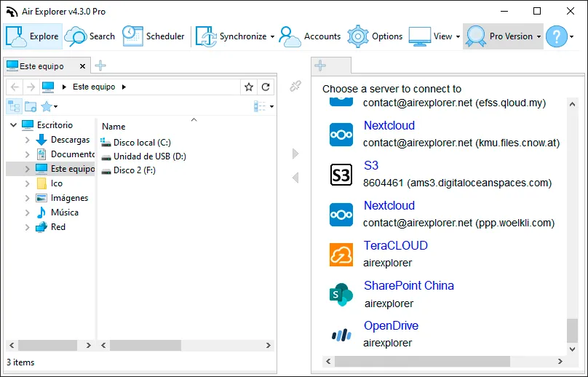Select Imágenes folder in tree
Image resolution: width=588 pixels, height=377 pixels.
(x=69, y=198)
